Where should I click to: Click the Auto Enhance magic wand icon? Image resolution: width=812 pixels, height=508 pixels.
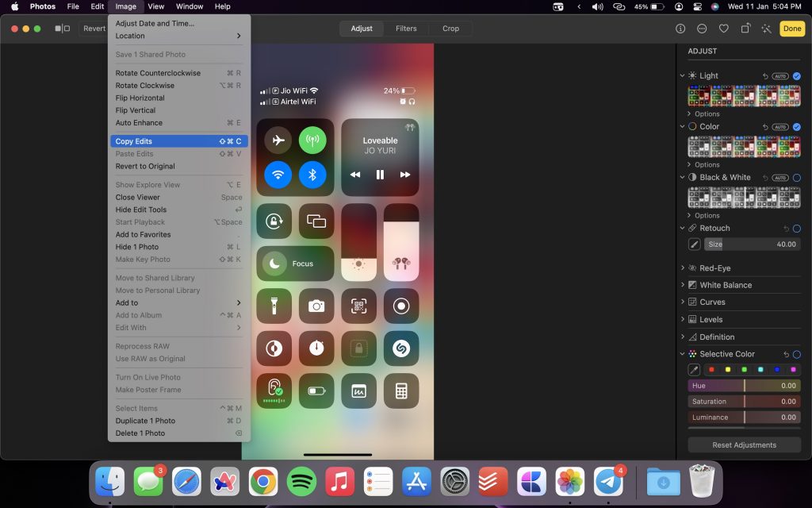pyautogui.click(x=766, y=28)
